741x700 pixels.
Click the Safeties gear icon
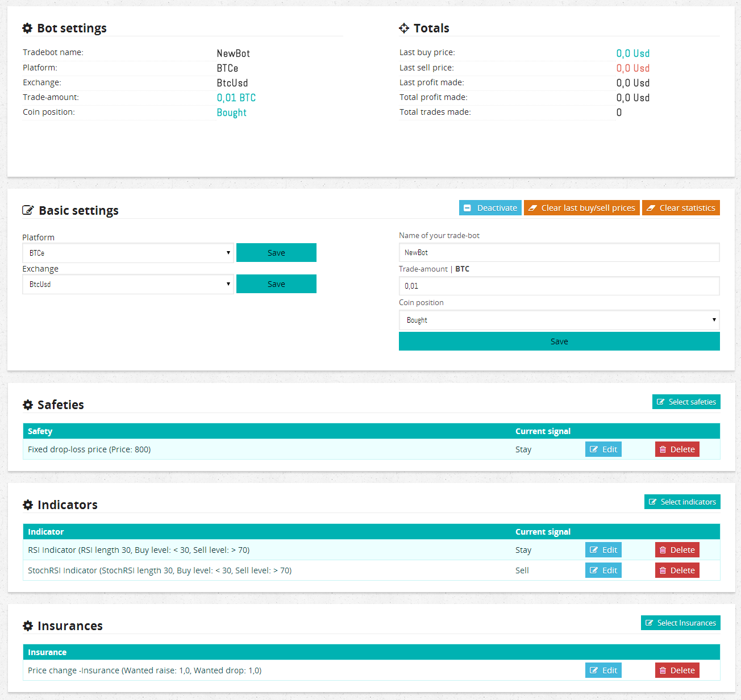28,405
